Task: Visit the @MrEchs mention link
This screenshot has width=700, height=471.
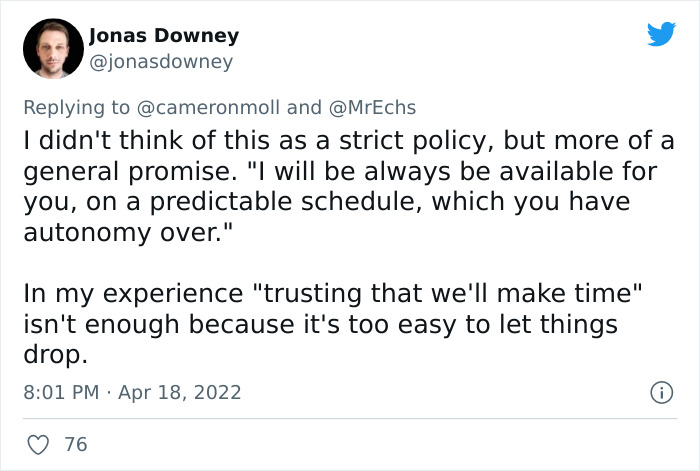Action: 374,107
